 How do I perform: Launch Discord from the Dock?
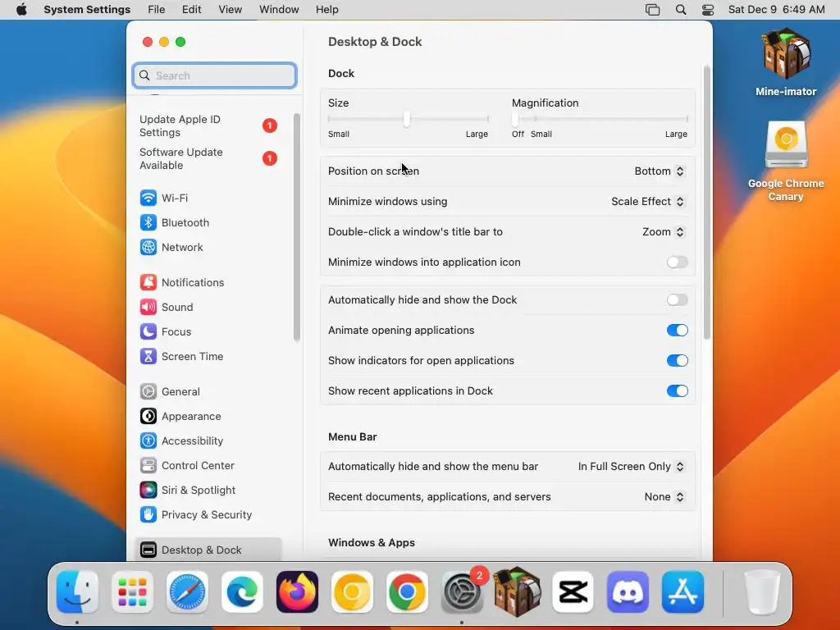click(x=628, y=592)
